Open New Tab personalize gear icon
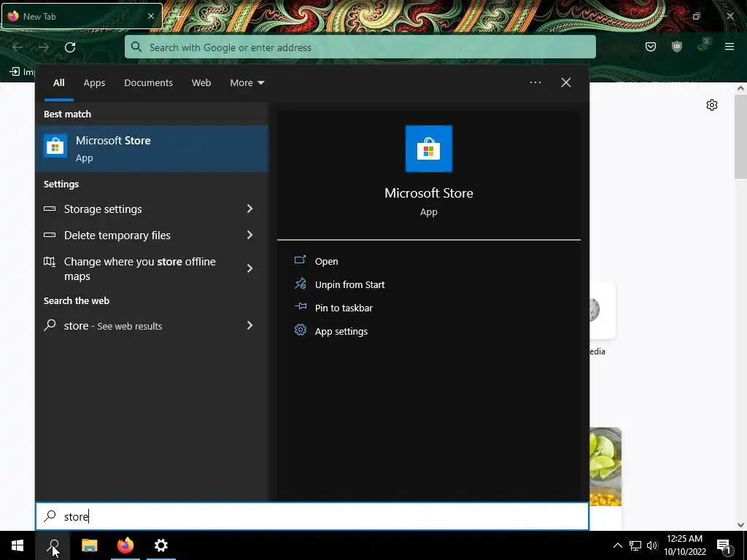This screenshot has width=747, height=560. [712, 105]
